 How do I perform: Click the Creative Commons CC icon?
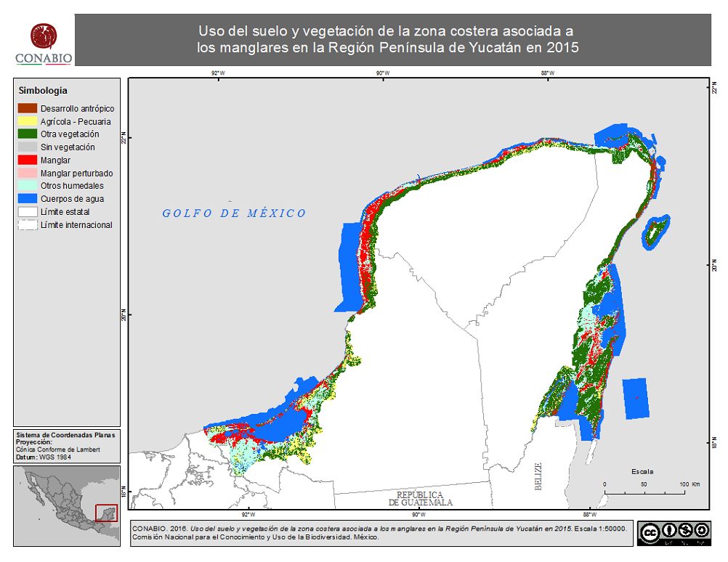coord(650,531)
